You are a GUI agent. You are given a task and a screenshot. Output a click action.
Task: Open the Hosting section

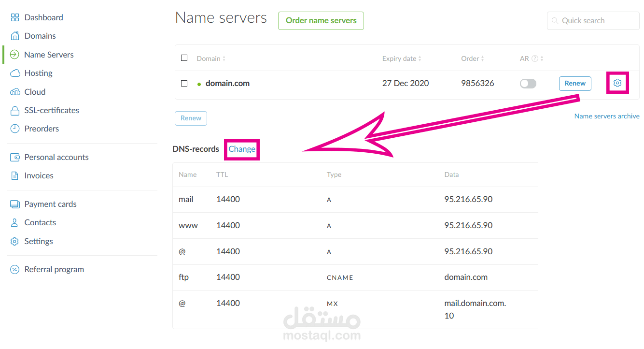[x=38, y=73]
